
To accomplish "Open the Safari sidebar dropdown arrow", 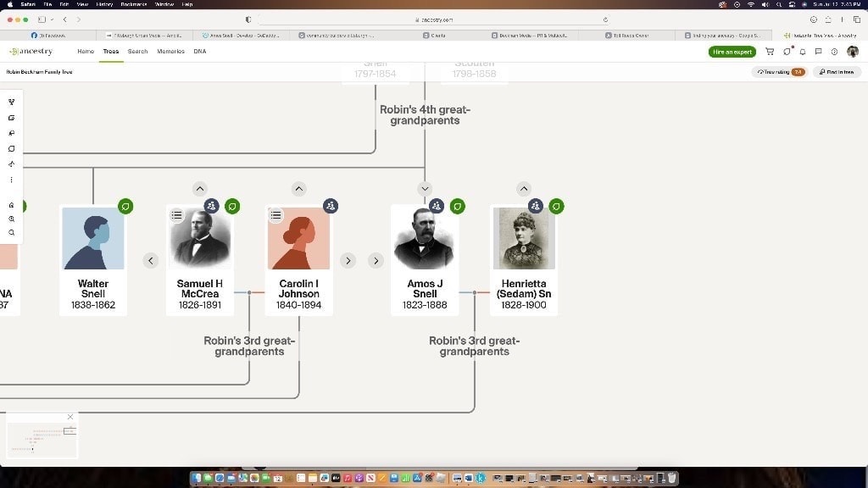I will coord(52,19).
